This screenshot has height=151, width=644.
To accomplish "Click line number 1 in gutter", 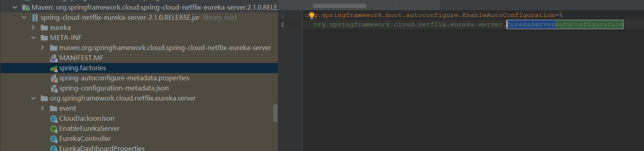I will [x=282, y=15].
